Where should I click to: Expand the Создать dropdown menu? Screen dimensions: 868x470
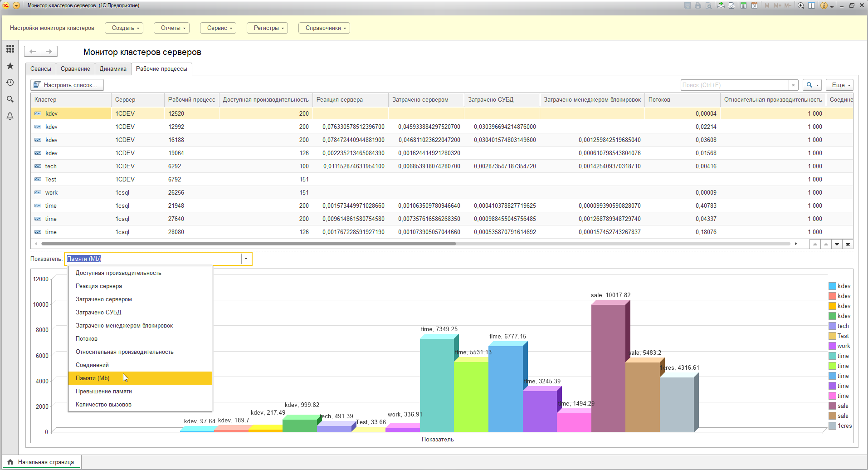tap(124, 28)
